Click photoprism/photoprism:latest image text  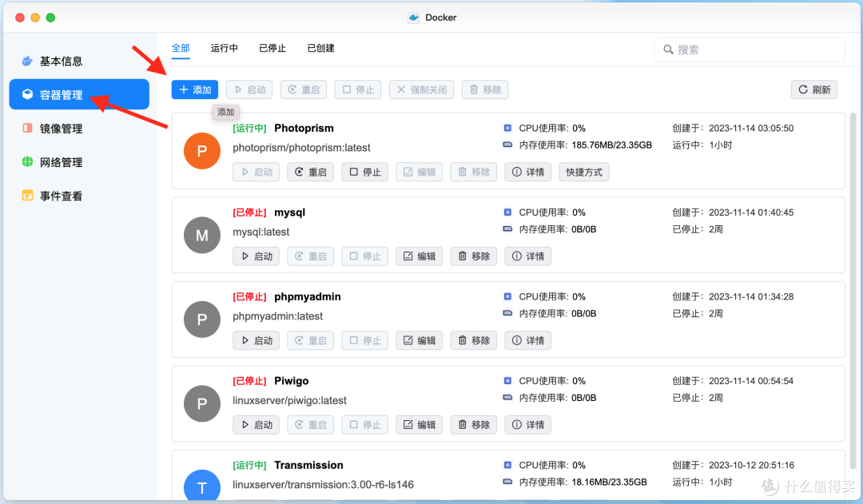coord(301,148)
